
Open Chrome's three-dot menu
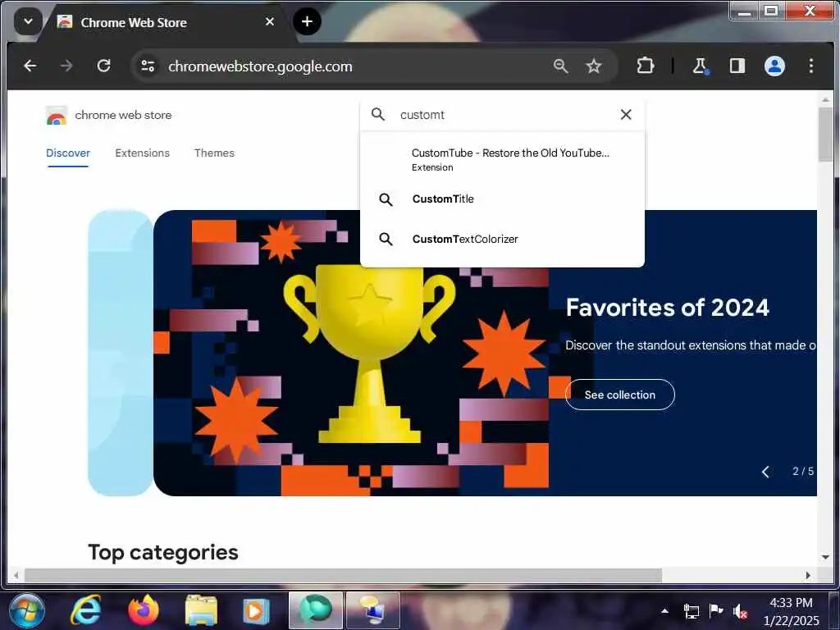coord(811,66)
